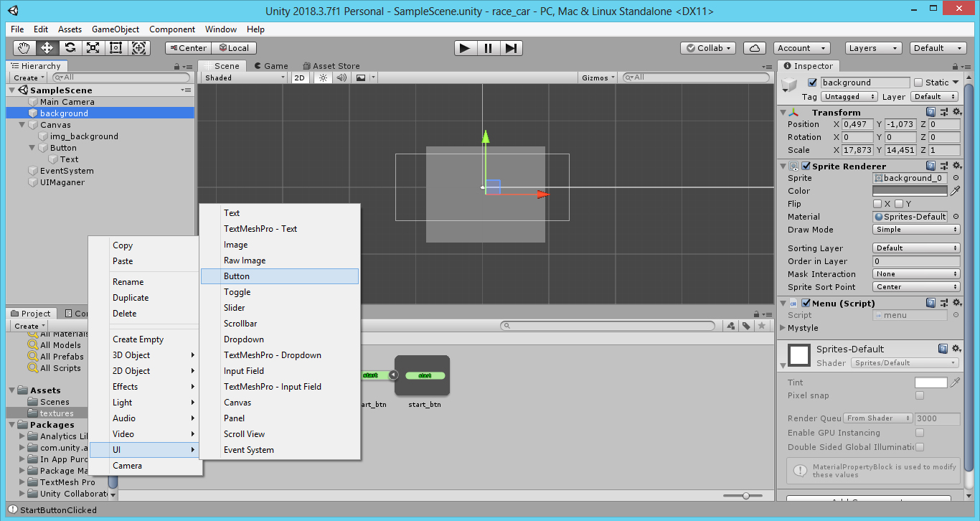Disable the Menu (Script) component checkbox

pyautogui.click(x=806, y=303)
